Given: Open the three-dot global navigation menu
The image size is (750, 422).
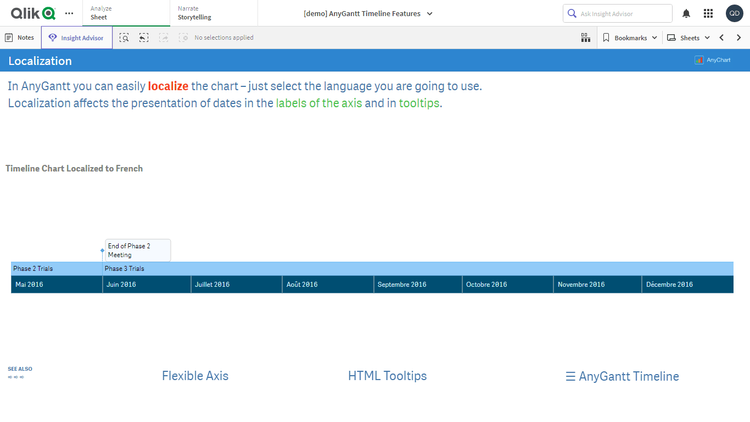Looking at the screenshot, I should [x=69, y=13].
